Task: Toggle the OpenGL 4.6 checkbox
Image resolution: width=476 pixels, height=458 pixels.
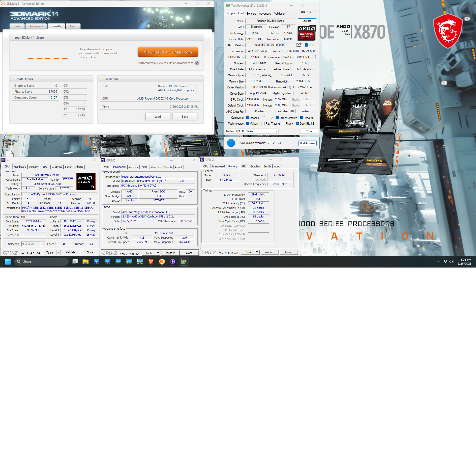Action: coord(297,124)
